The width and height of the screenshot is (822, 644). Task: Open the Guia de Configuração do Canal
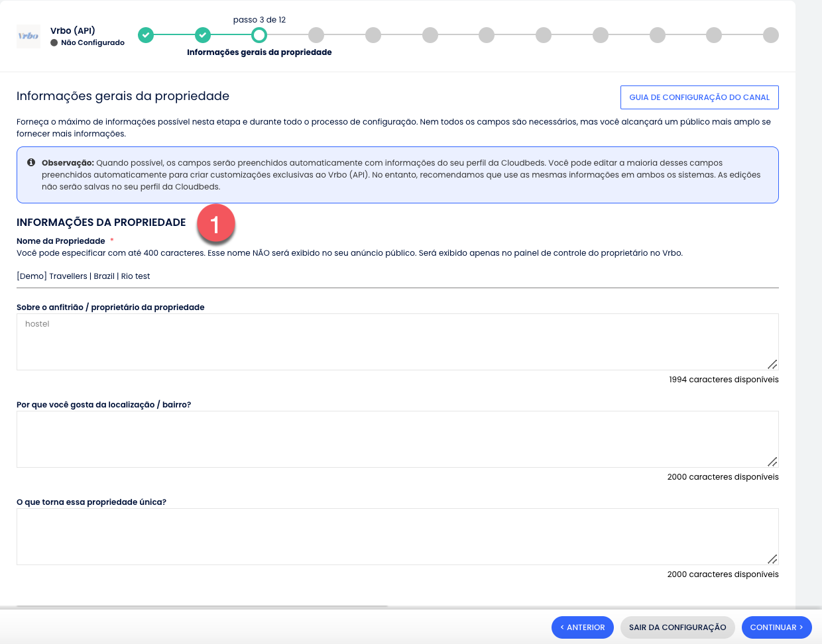pos(699,97)
